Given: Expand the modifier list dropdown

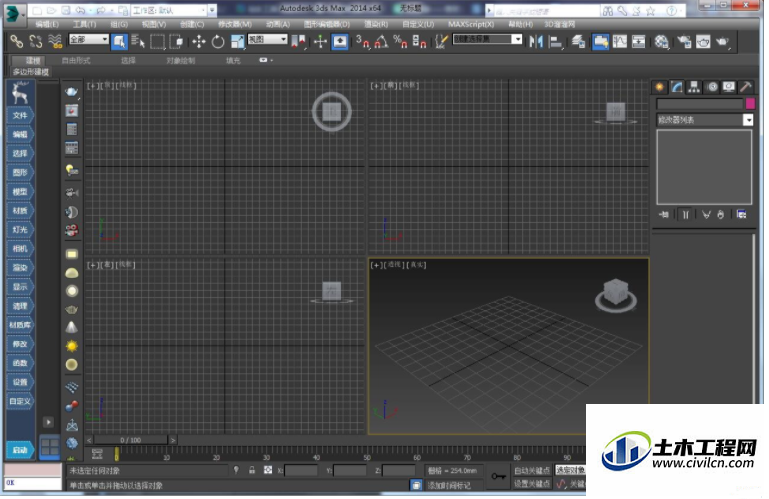Looking at the screenshot, I should [x=748, y=120].
